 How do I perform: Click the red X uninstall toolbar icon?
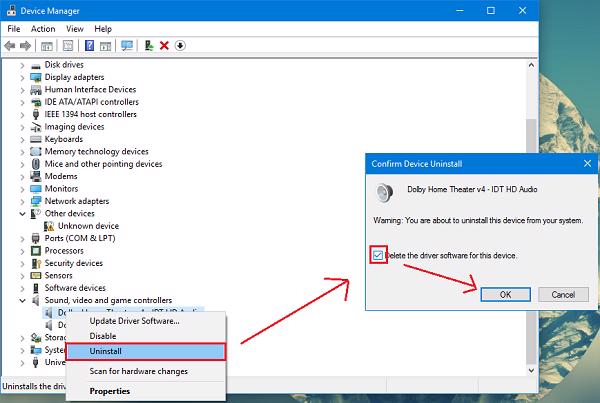164,45
